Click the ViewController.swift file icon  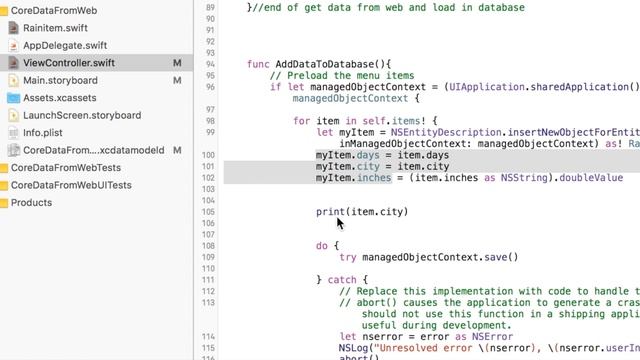13,63
